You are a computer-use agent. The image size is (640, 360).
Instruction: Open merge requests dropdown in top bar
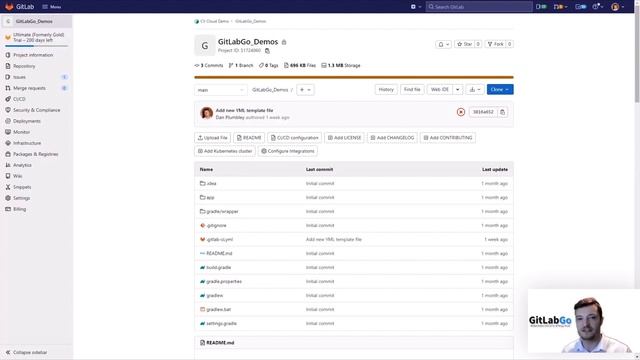pos(560,7)
